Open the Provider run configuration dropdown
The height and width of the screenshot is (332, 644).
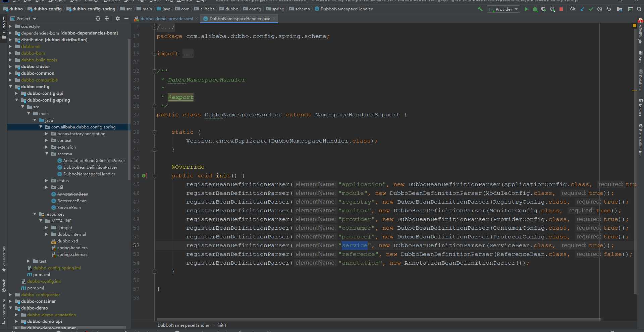pyautogui.click(x=503, y=9)
